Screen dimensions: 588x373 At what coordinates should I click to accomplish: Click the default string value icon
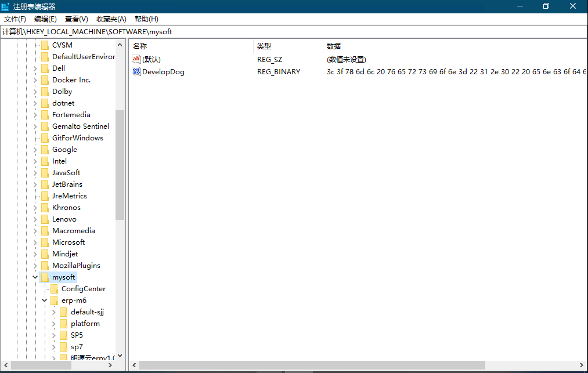point(136,59)
